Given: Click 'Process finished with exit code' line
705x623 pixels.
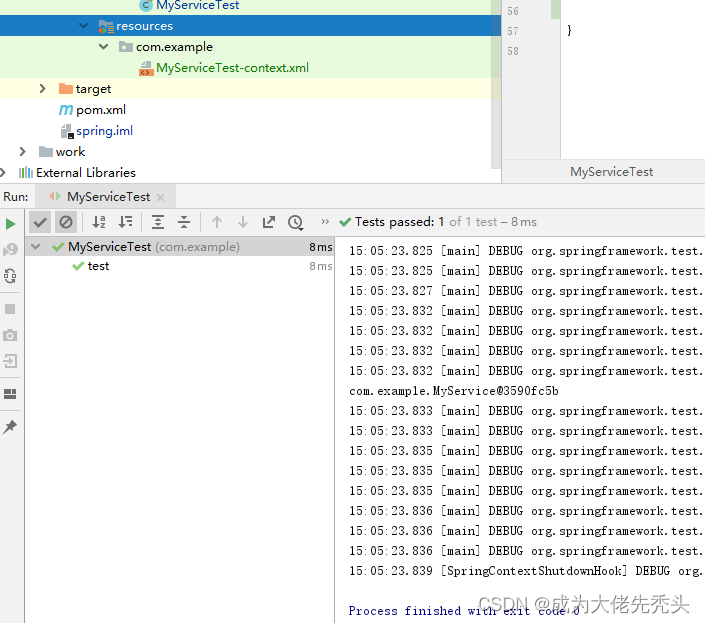Looking at the screenshot, I should [x=464, y=610].
